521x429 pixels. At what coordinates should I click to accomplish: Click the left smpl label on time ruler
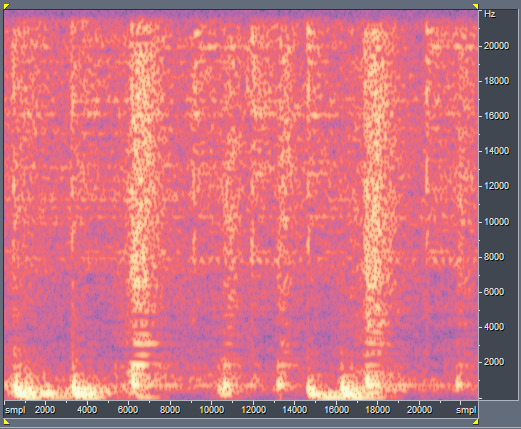(x=15, y=410)
